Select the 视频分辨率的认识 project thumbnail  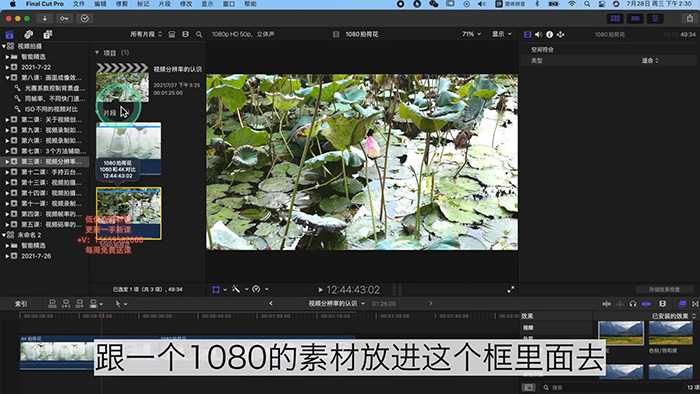click(x=122, y=82)
